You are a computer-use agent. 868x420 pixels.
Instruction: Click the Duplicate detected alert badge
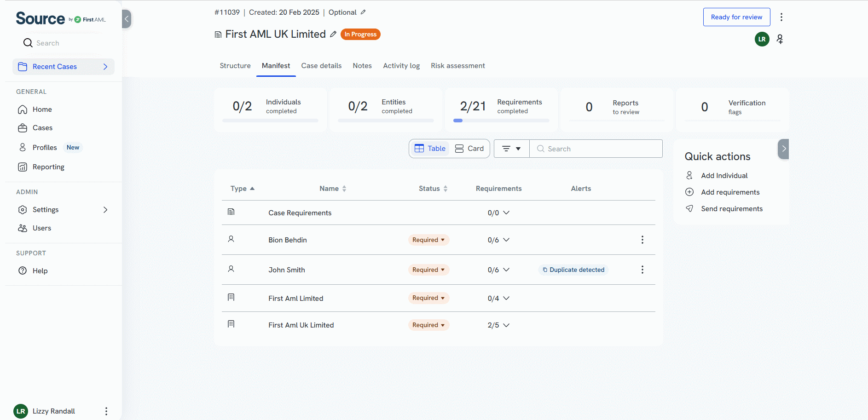(573, 270)
